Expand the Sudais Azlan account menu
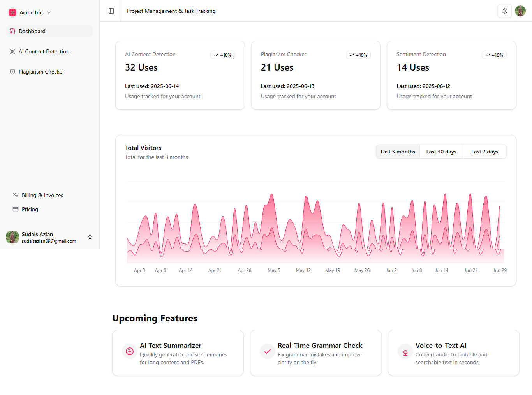The image size is (532, 395). coord(90,237)
